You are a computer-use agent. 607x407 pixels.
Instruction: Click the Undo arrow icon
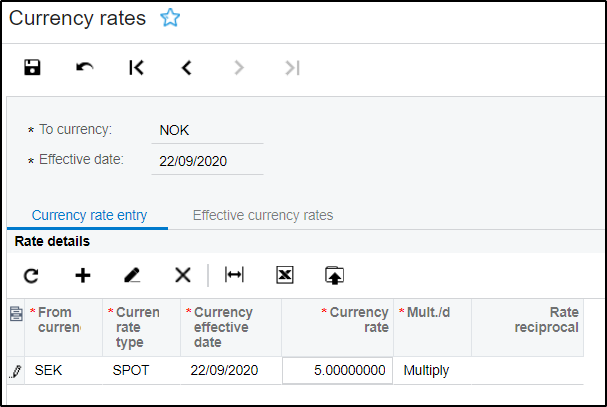click(x=84, y=67)
